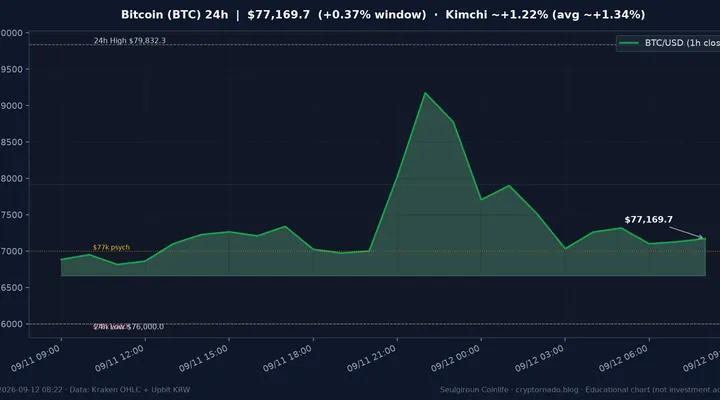This screenshot has height=400, width=720.
Task: Click the Seulgiroun Coinlife cryptornado.blog credit
Action: 580,390
